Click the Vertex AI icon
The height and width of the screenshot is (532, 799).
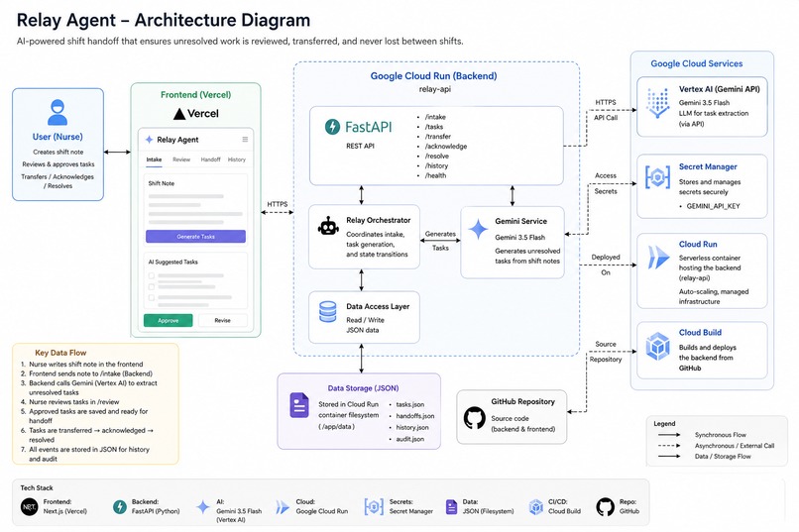tap(657, 102)
